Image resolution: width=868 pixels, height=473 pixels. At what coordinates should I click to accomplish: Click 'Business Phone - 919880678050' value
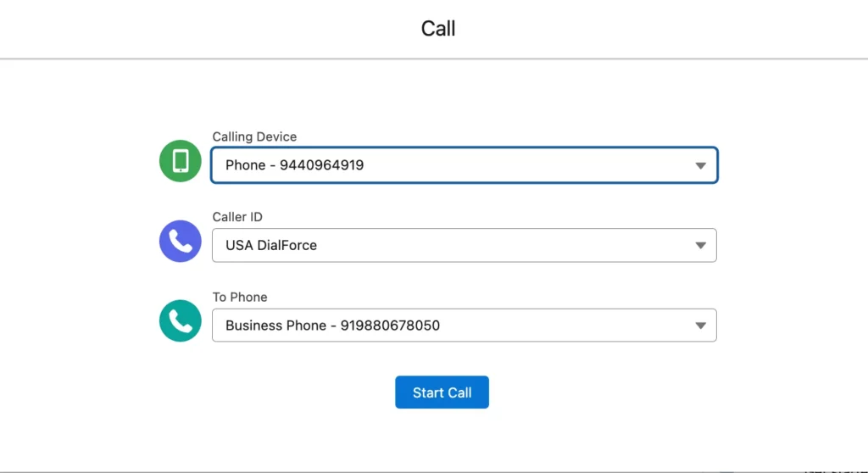point(332,326)
